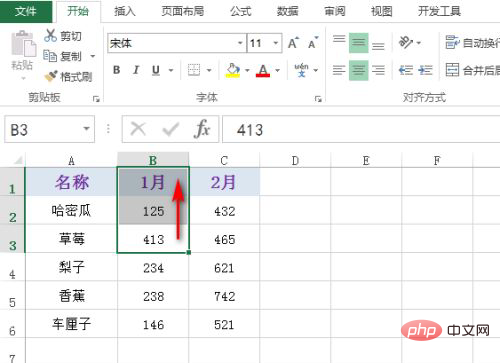Screen dimensions: 500x363
Task: Open clipboard group dialog launcher
Action: point(96,99)
